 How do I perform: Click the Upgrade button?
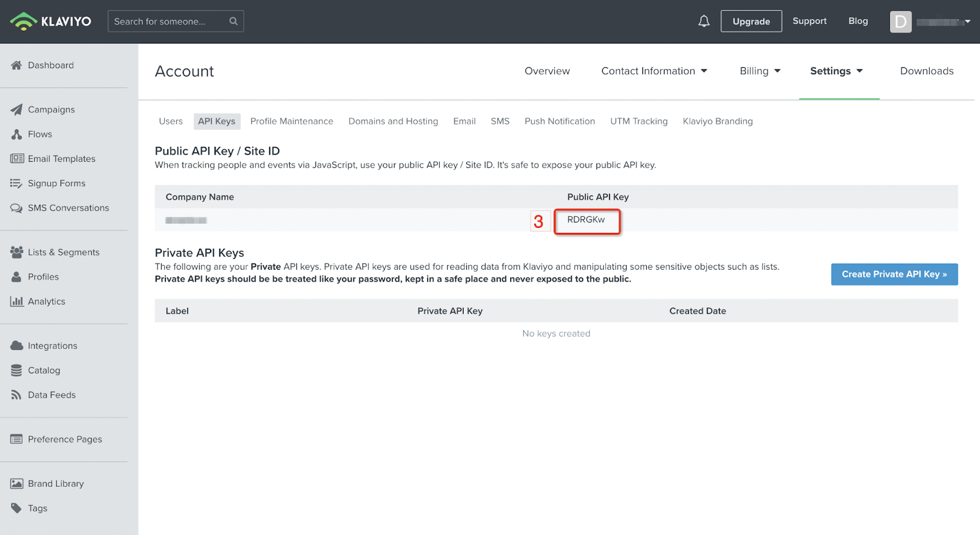(752, 21)
